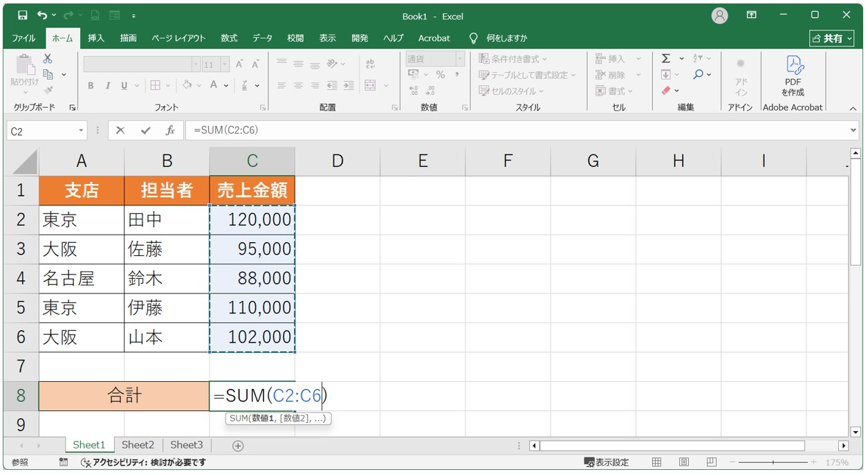This screenshot has height=474, width=868.
Task: Click the 表示設定 display settings button
Action: [607, 462]
